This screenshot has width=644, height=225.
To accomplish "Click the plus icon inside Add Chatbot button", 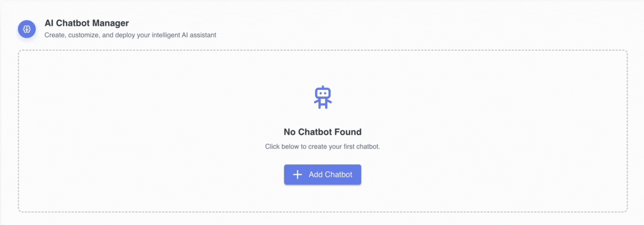I will 298,174.
